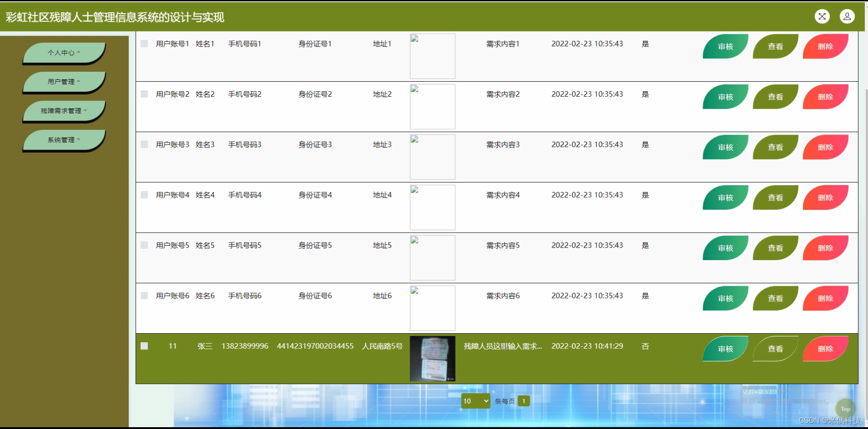Click the 否 status in 张三 row

pos(645,346)
